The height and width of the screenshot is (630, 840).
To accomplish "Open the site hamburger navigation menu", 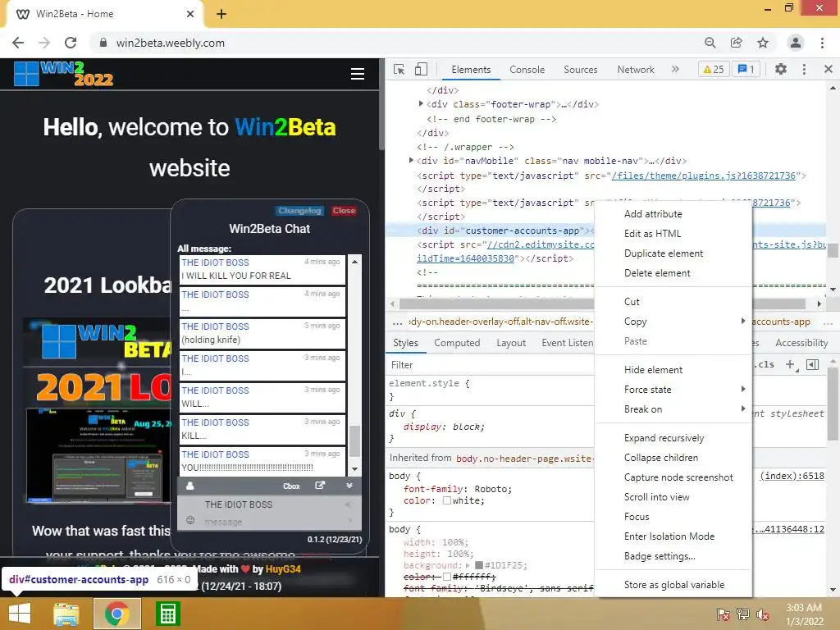I will click(x=358, y=74).
